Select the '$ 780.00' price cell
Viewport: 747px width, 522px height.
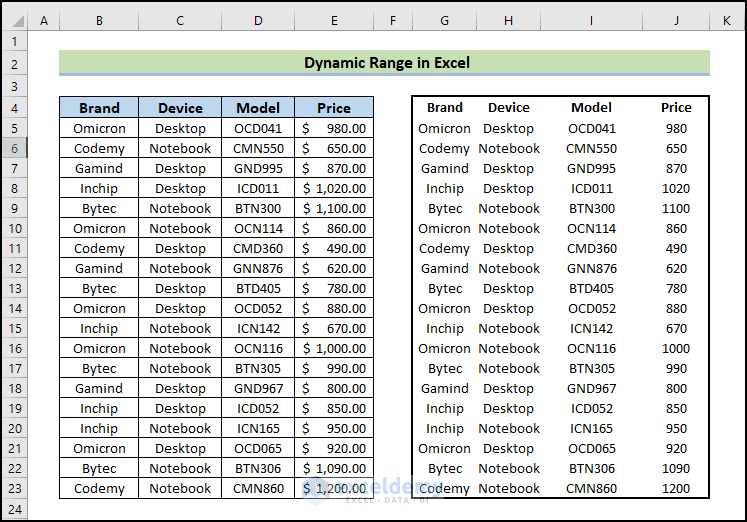pyautogui.click(x=334, y=288)
